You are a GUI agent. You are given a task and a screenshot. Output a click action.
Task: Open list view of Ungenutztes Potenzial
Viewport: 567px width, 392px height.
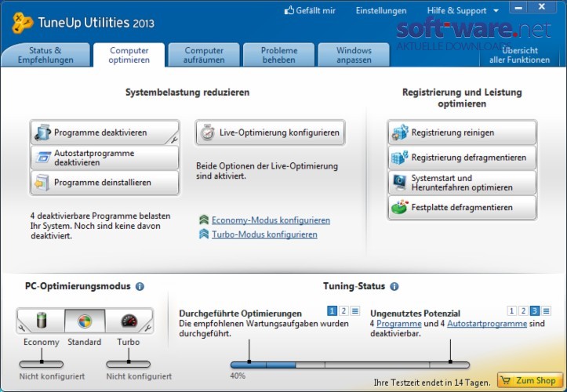point(546,310)
